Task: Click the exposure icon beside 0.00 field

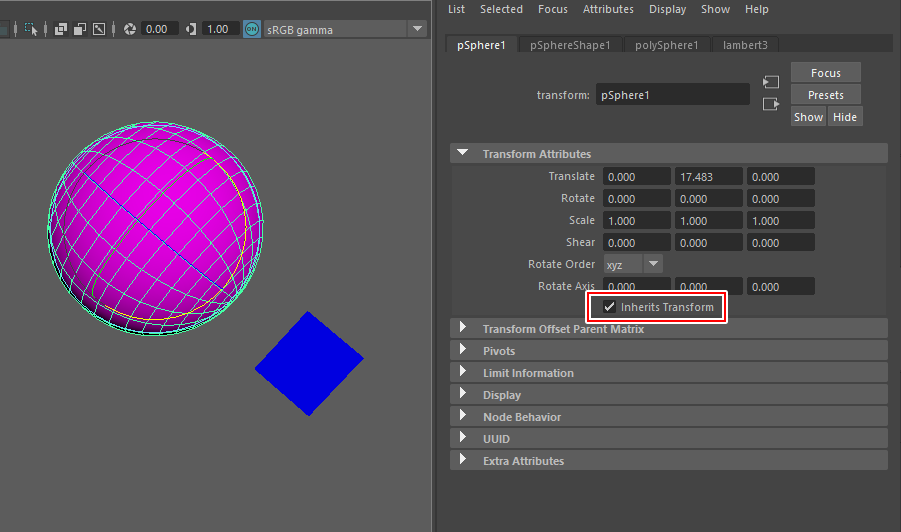Action: 130,29
